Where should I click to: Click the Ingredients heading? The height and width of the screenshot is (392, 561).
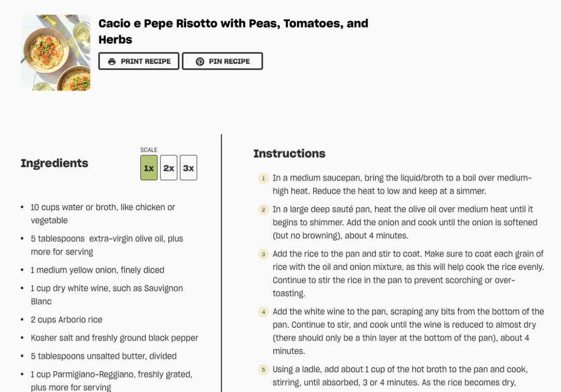pos(55,164)
